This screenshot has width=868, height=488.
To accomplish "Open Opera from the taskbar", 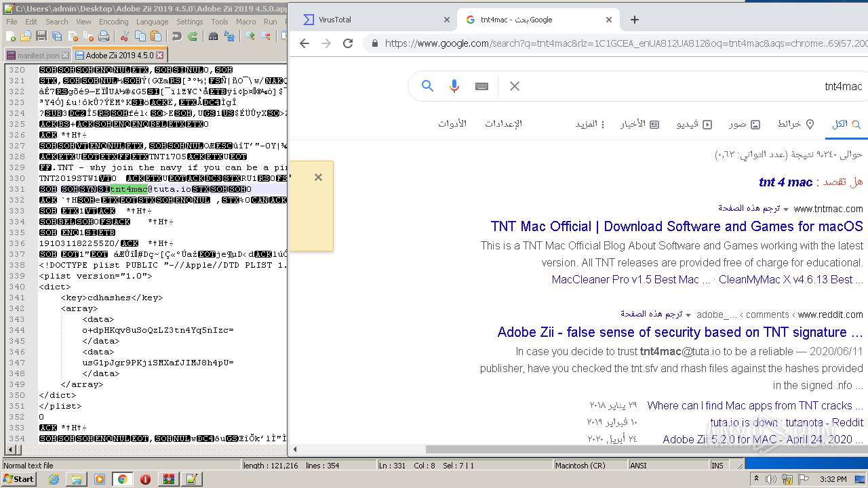I will [x=145, y=479].
